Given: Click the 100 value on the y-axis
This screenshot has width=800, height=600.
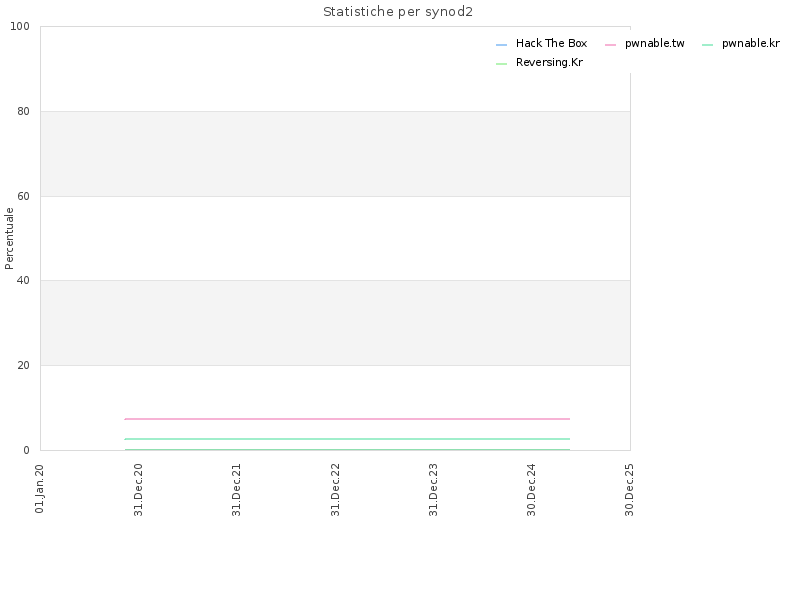Looking at the screenshot, I should (20, 27).
